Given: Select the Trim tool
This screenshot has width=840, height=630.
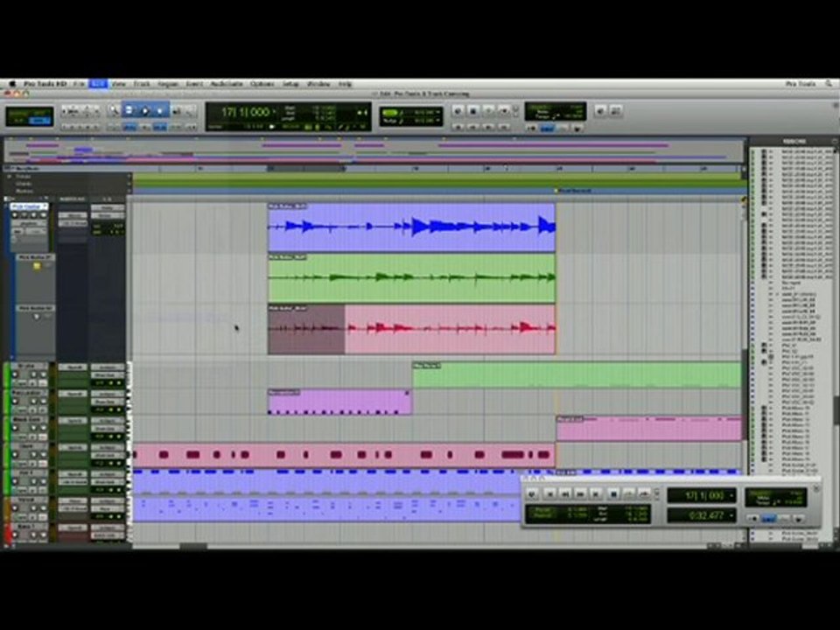Looking at the screenshot, I should click(129, 110).
